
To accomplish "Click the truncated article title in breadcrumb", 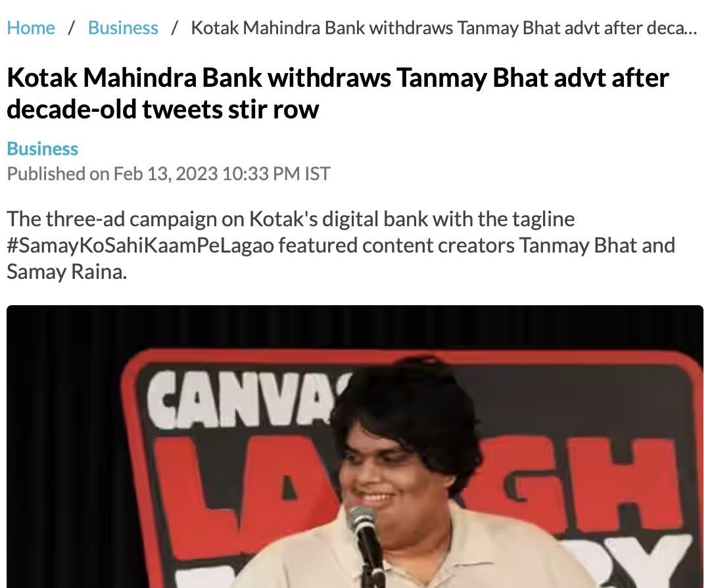I will coord(444,28).
